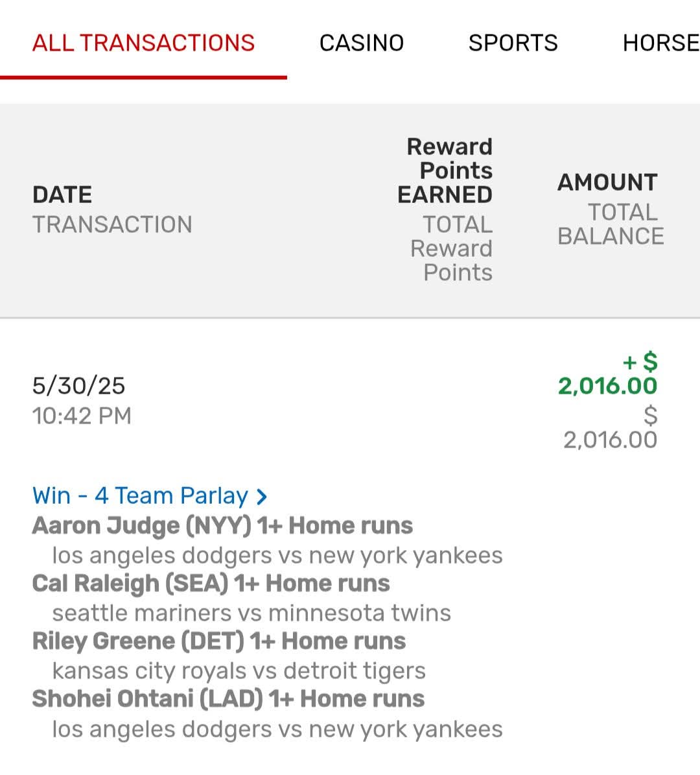Go to the partially visible HORSE tab
This screenshot has width=700, height=775.
click(660, 43)
